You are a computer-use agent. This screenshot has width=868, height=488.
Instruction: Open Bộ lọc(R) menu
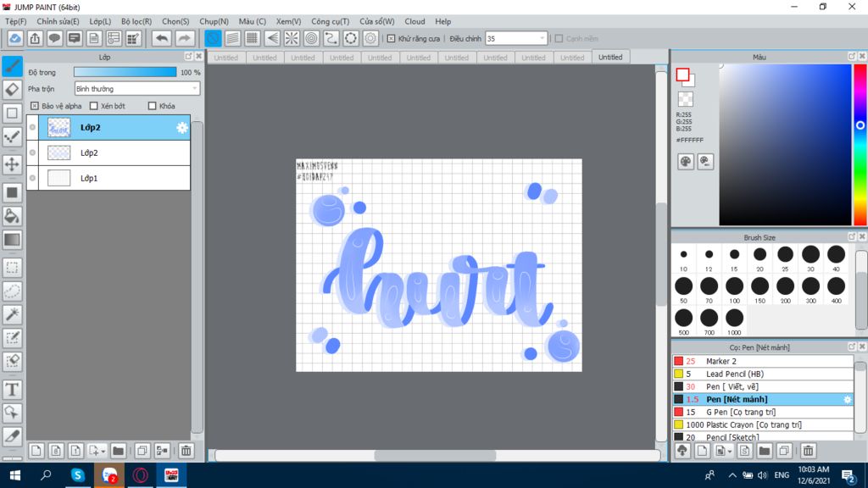click(x=136, y=21)
